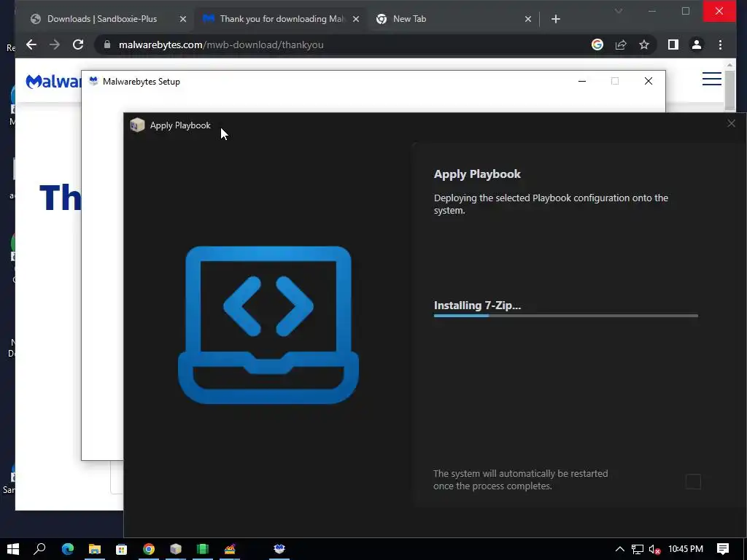Viewport: 747px width, 560px height.
Task: Show hidden system tray icons
Action: pos(620,549)
